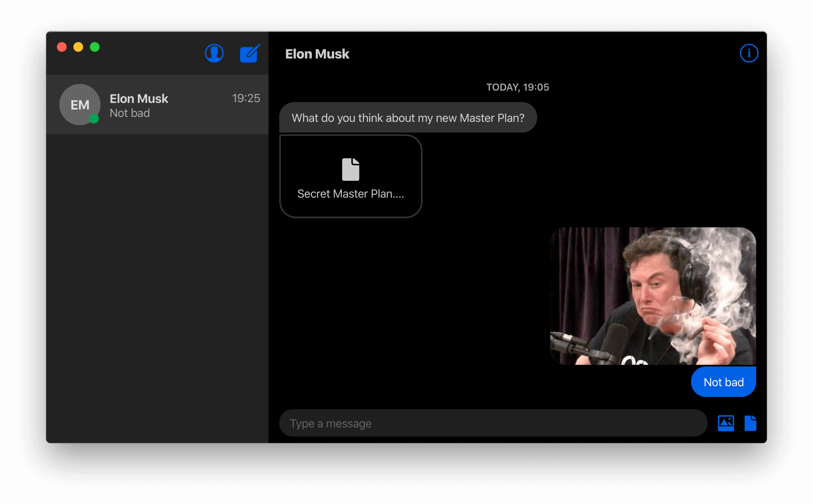The width and height of the screenshot is (813, 504).
Task: Minimize the window with yellow button
Action: (x=78, y=47)
